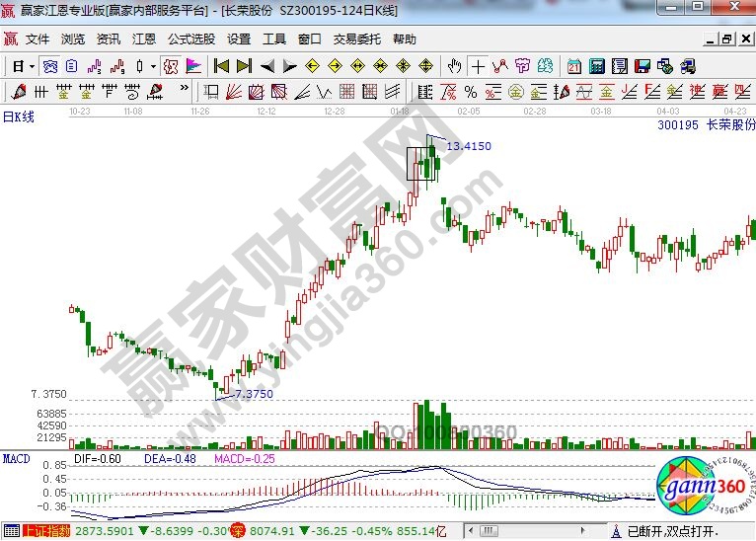Click the calendar 21 icon
756x541 pixels.
[573, 66]
